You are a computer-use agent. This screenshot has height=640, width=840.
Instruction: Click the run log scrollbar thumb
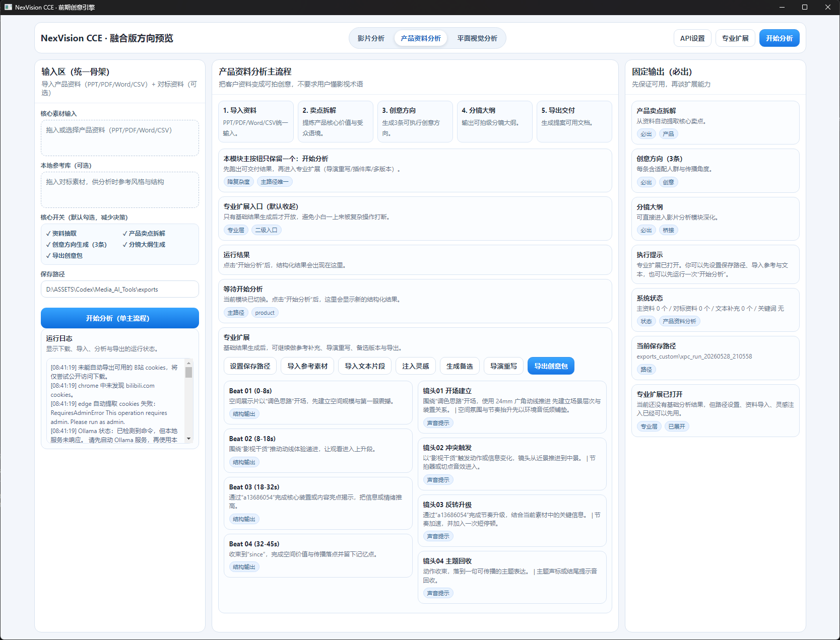click(188, 372)
